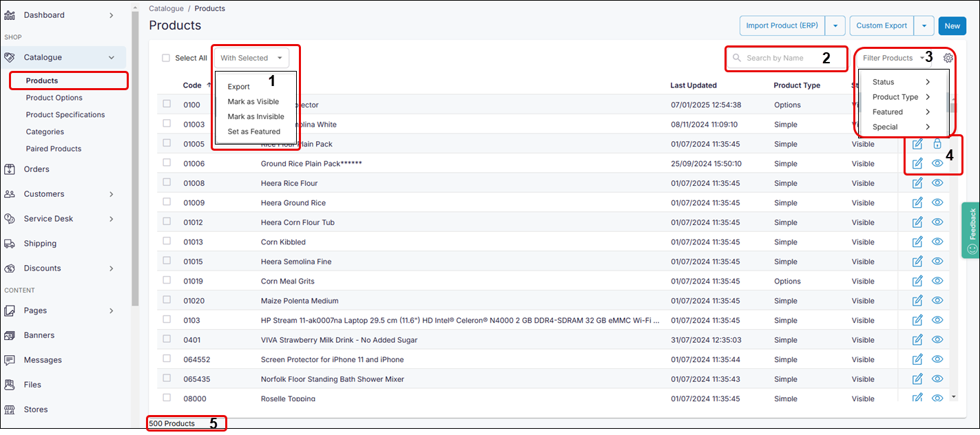Click the lock icon beside Rice Flour Plain Pack
Viewport: 980px width, 435px height.
pyautogui.click(x=937, y=144)
